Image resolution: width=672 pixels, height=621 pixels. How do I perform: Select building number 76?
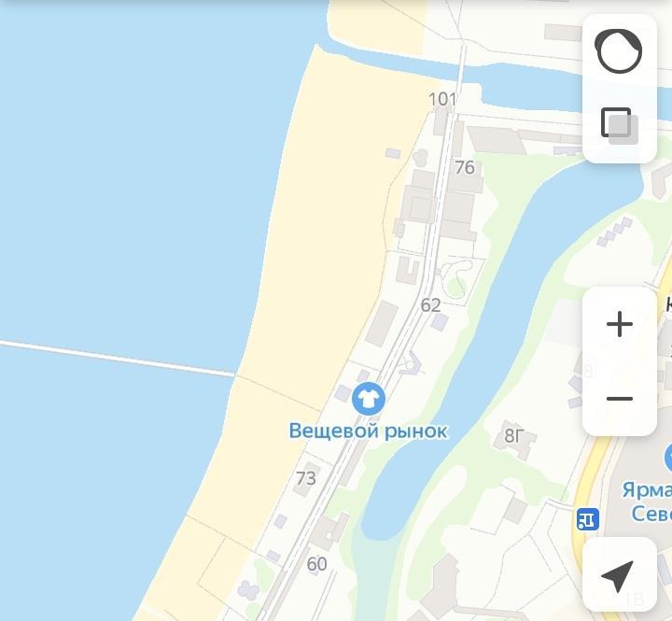(465, 168)
